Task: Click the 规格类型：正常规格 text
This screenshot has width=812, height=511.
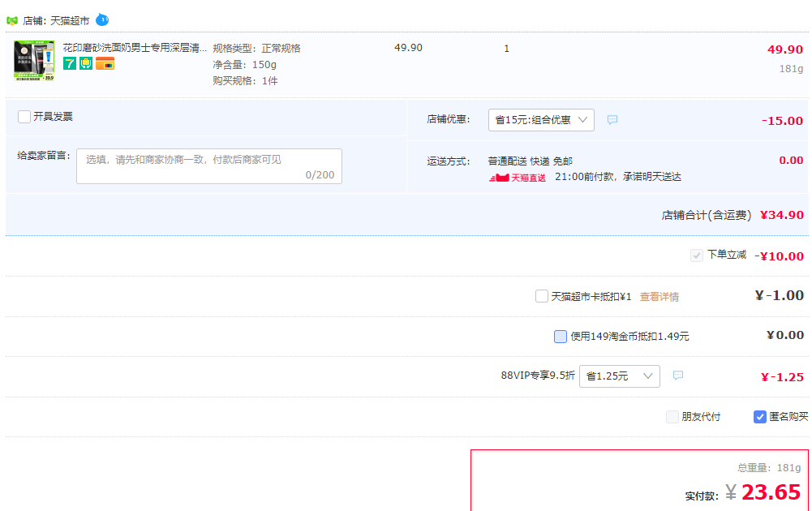Action: point(256,48)
